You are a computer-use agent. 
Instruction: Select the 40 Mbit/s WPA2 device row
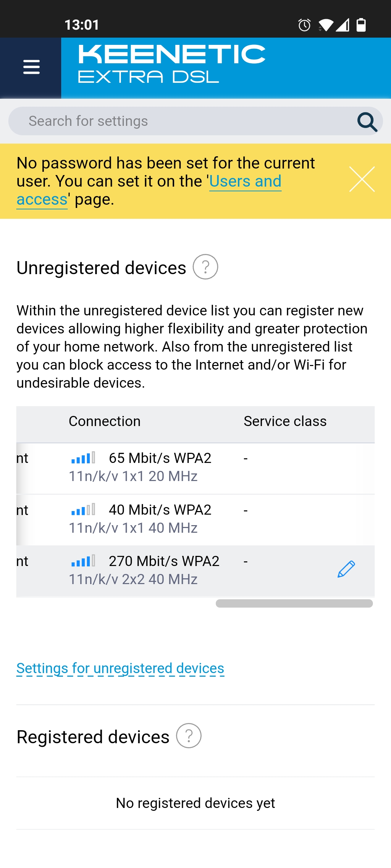pos(195,519)
